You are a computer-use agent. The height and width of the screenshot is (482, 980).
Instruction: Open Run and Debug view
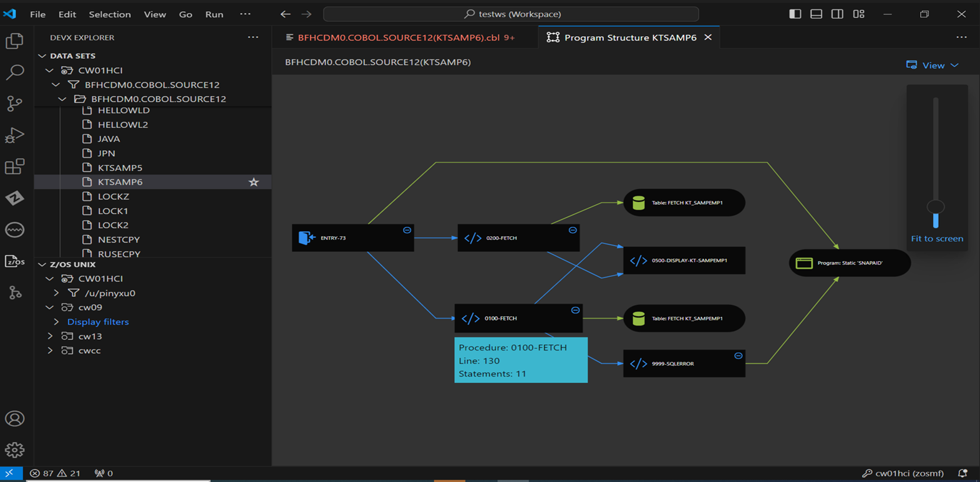click(x=14, y=135)
